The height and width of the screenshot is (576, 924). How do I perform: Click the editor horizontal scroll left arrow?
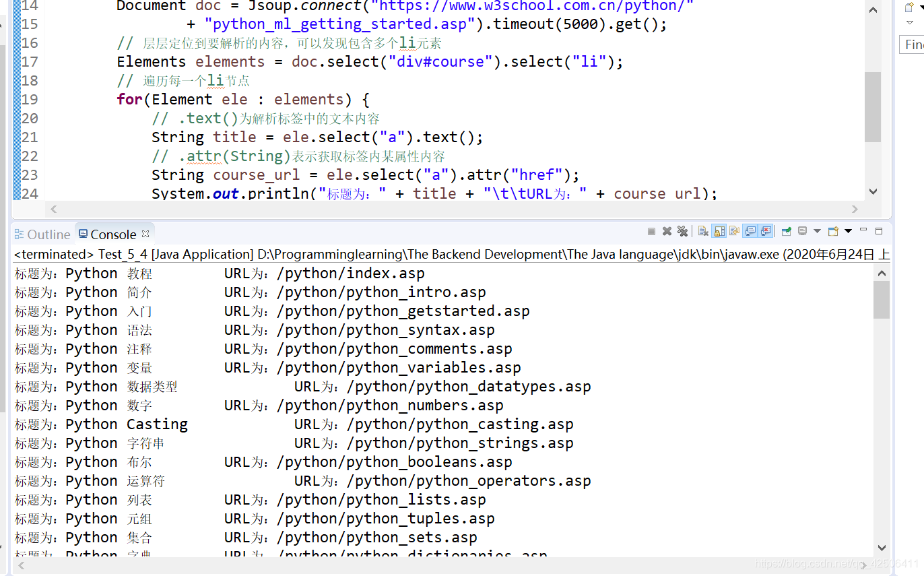pyautogui.click(x=54, y=209)
